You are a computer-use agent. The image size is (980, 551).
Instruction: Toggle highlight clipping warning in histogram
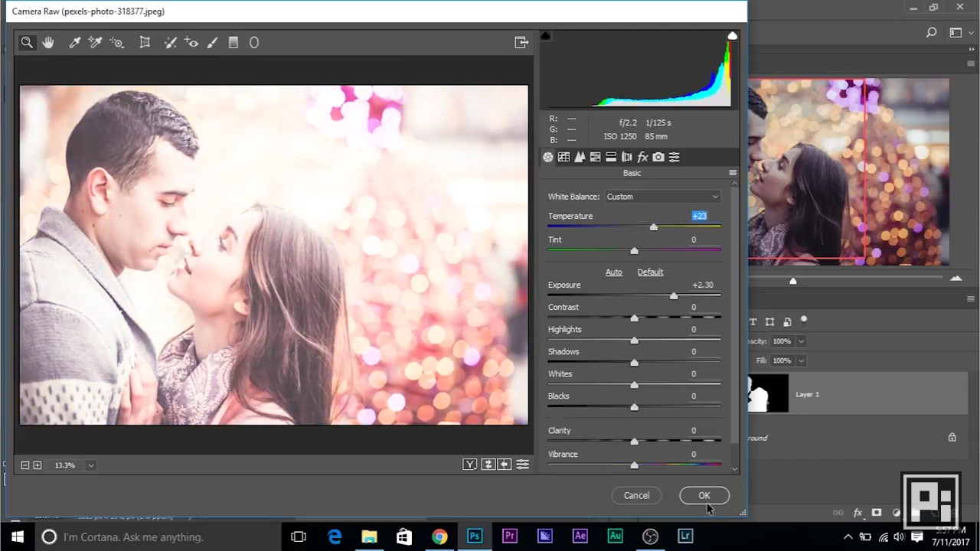pyautogui.click(x=733, y=36)
